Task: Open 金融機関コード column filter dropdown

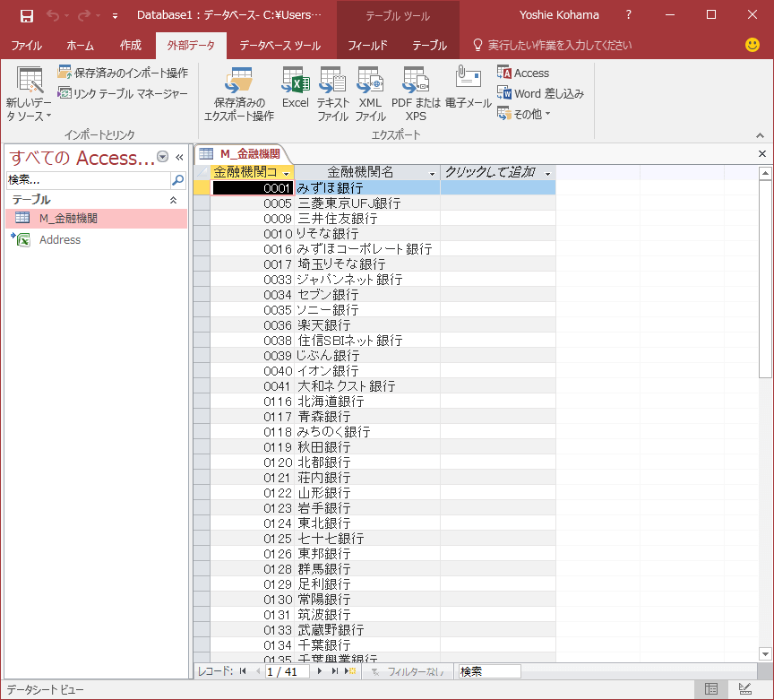Action: [x=287, y=173]
